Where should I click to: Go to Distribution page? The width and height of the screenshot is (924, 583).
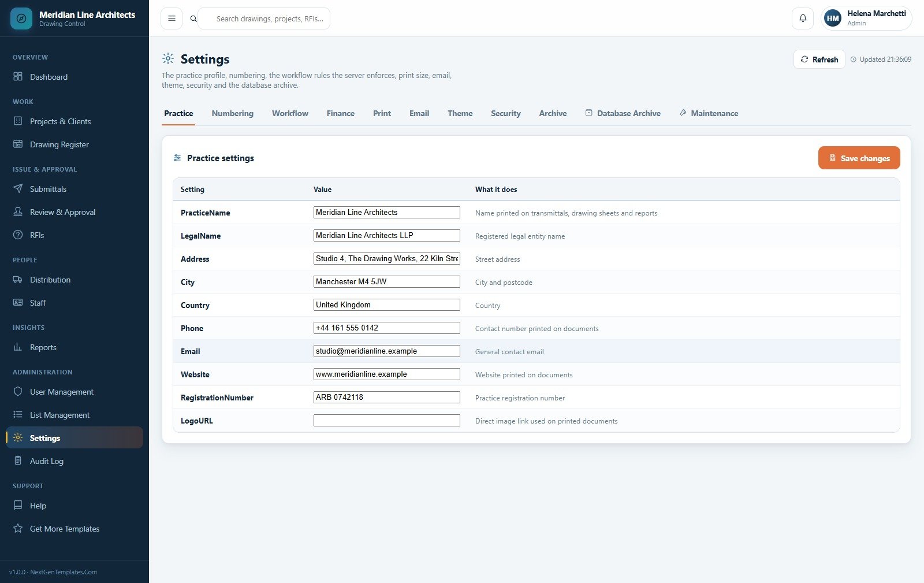pos(74,280)
